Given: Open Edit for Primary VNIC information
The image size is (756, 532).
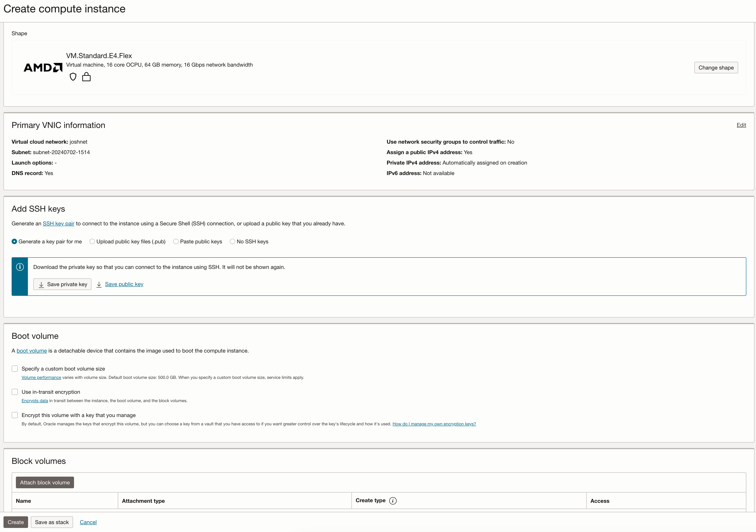Looking at the screenshot, I should click(741, 125).
